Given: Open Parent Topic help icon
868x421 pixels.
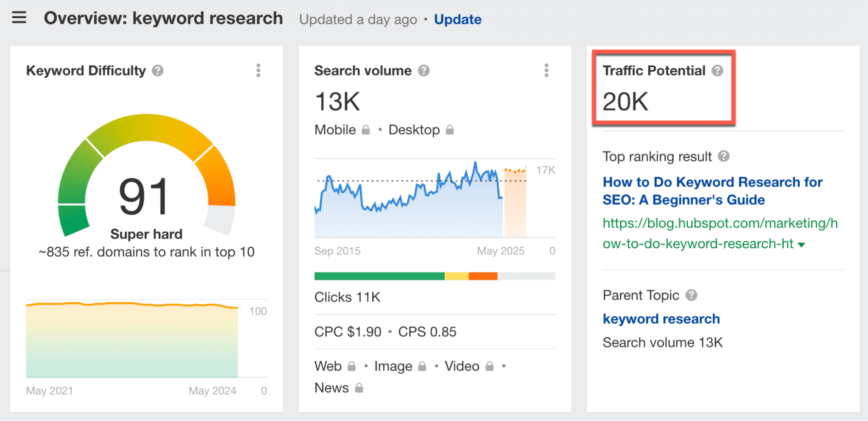Looking at the screenshot, I should click(691, 295).
